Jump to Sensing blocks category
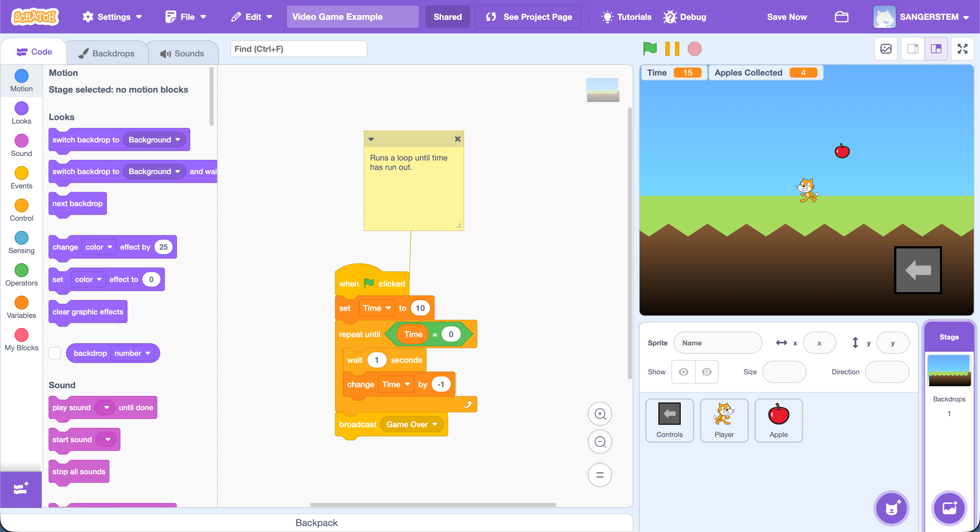The image size is (980, 532). (21, 243)
